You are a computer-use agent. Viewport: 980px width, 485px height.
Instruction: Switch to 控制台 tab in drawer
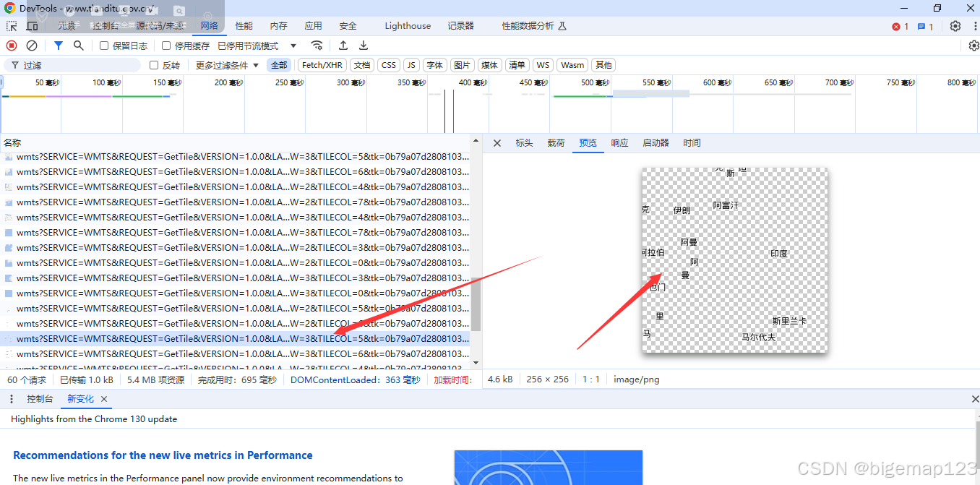(40, 399)
